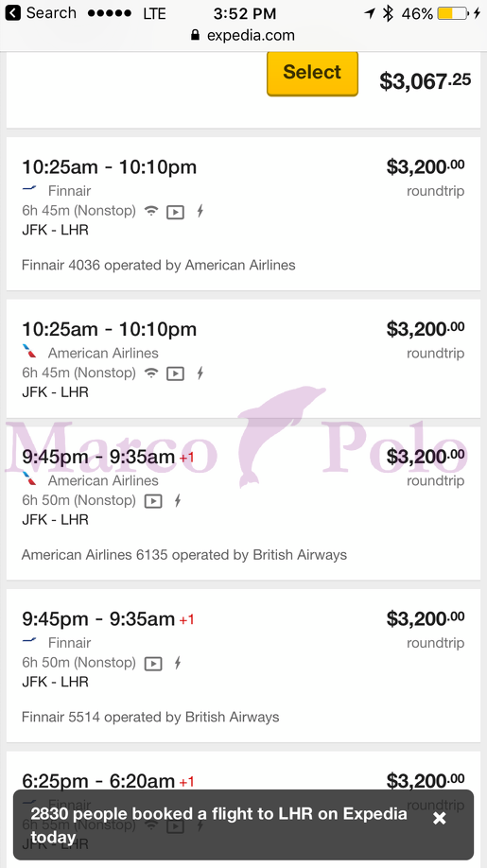The width and height of the screenshot is (487, 868).
Task: Choose the American Airlines 6135 flight operated by British Airways
Action: (244, 503)
